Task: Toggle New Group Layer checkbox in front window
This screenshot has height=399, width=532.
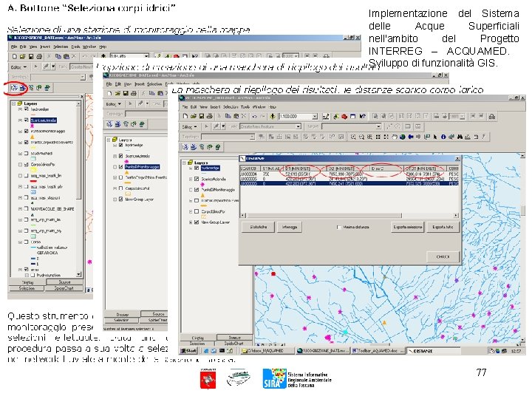Action: 197,222
